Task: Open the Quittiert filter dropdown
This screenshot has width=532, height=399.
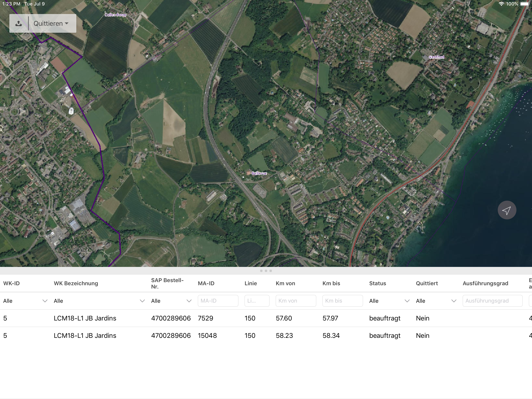Action: [x=436, y=301]
